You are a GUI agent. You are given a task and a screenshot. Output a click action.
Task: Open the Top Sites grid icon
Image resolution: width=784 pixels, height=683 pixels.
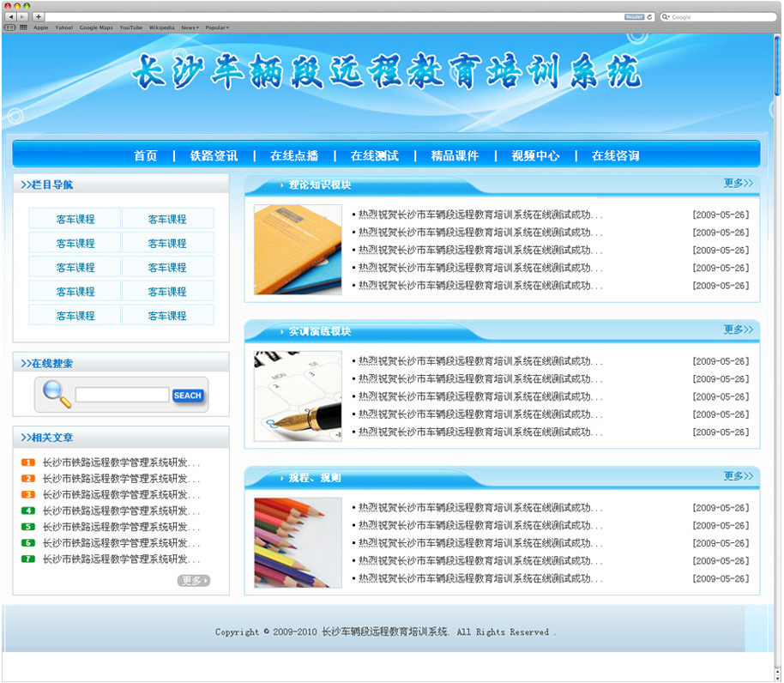(23, 27)
